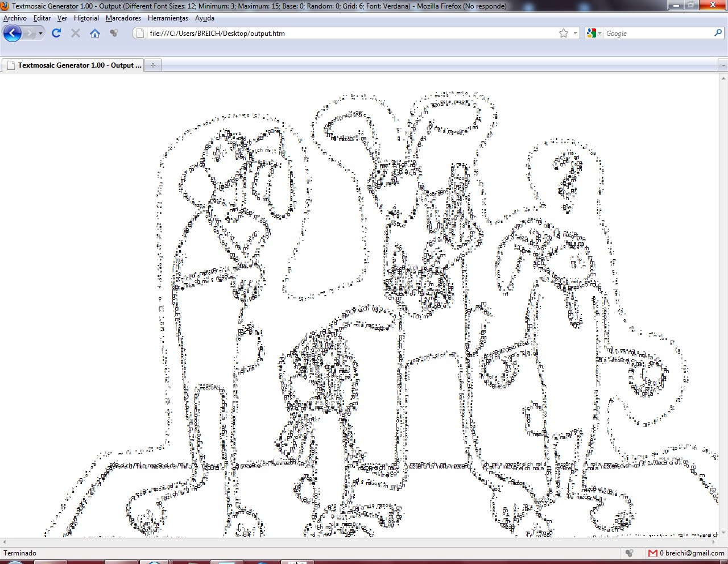Go to the Home page icon

pos(95,33)
